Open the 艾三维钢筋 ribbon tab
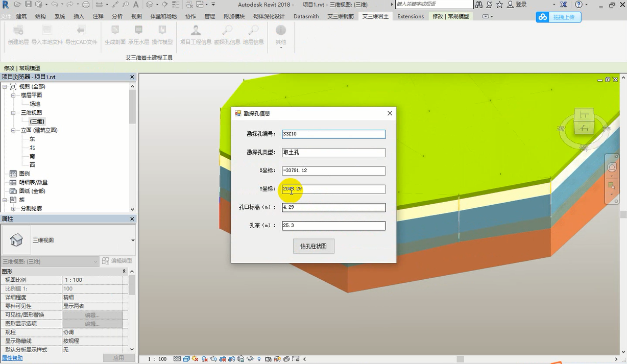 coord(341,16)
